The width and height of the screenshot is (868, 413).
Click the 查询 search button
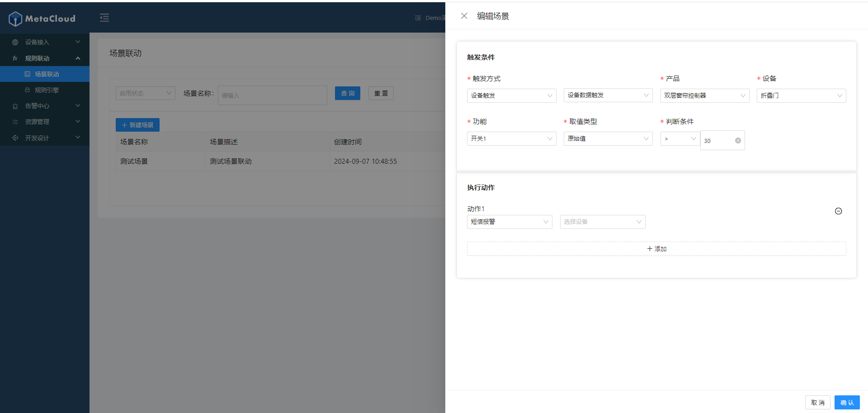(x=348, y=93)
